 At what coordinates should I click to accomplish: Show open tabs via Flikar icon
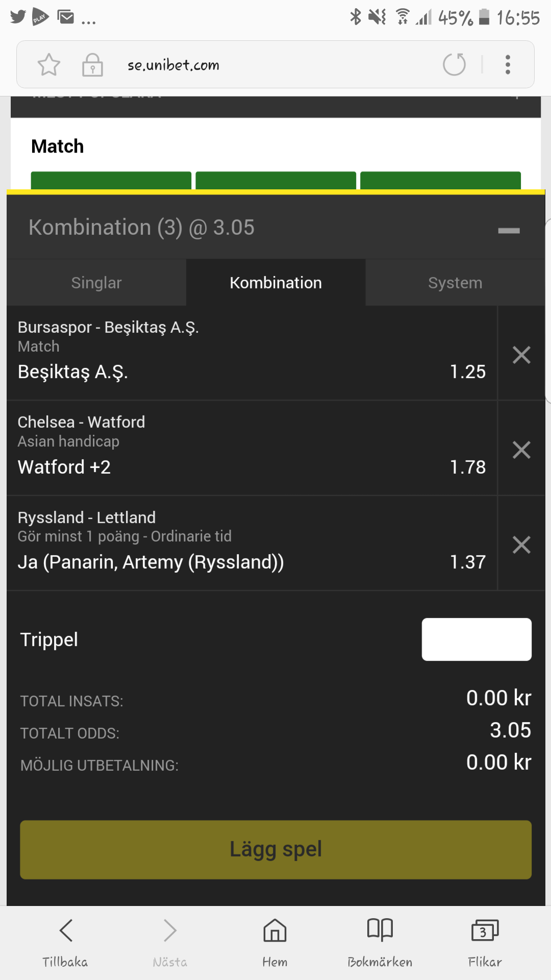[485, 943]
